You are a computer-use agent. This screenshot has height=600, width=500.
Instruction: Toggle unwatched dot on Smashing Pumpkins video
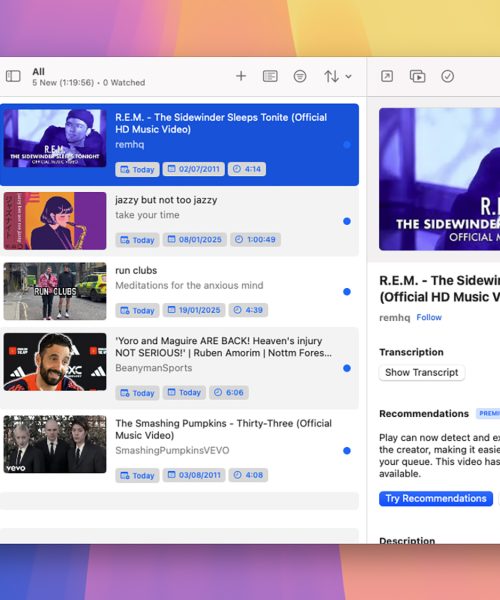(347, 450)
